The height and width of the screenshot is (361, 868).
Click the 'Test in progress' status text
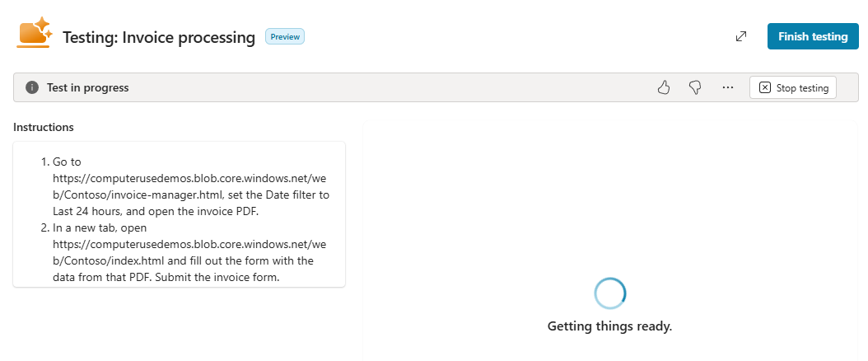[87, 87]
